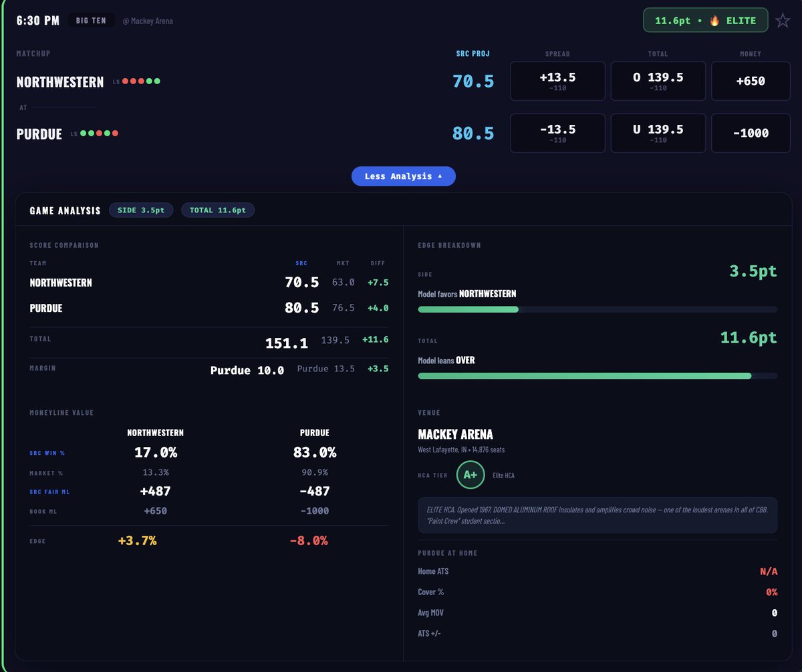
Task: Click Northwestern edge +3.7%
Action: coord(136,541)
